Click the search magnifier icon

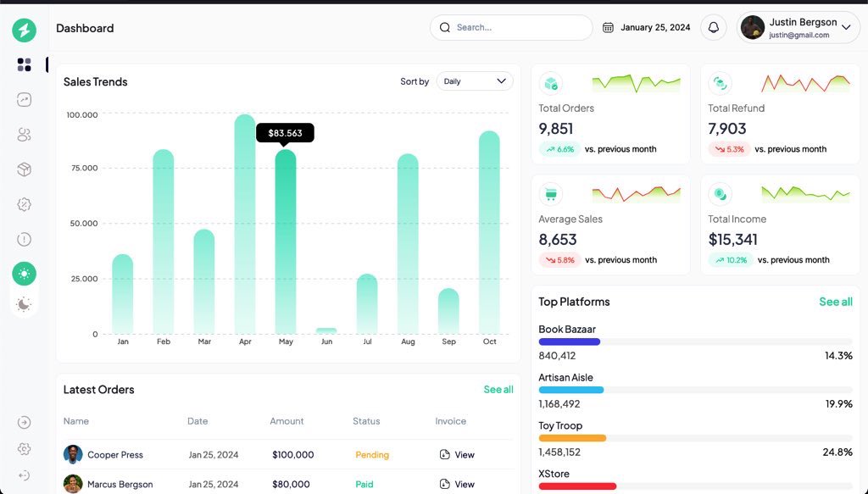pyautogui.click(x=444, y=27)
